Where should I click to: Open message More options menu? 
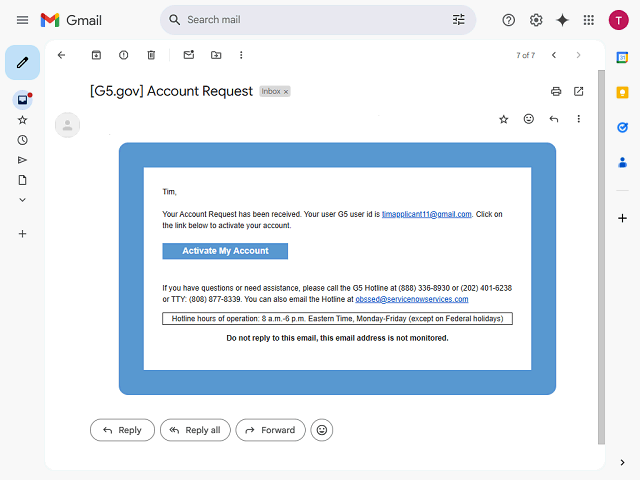[578, 119]
